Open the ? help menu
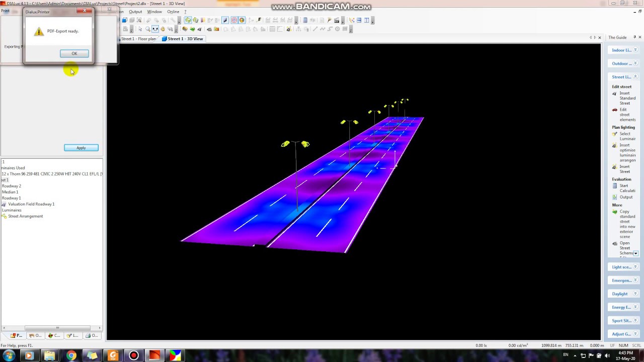The height and width of the screenshot is (362, 644). pos(185,12)
